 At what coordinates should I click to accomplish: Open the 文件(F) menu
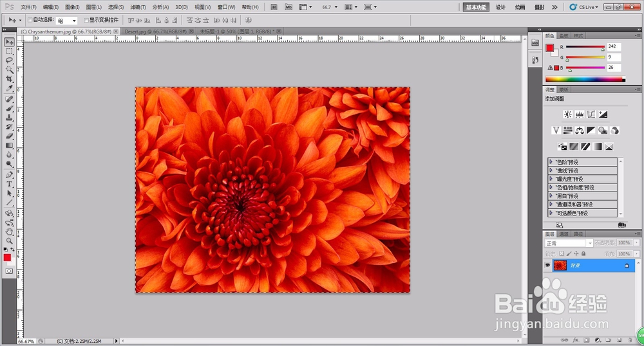(x=28, y=7)
